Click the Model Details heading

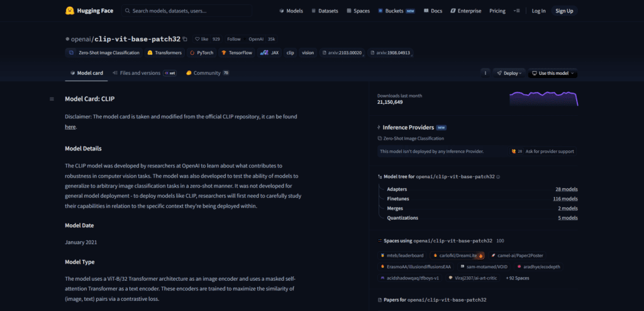84,149
